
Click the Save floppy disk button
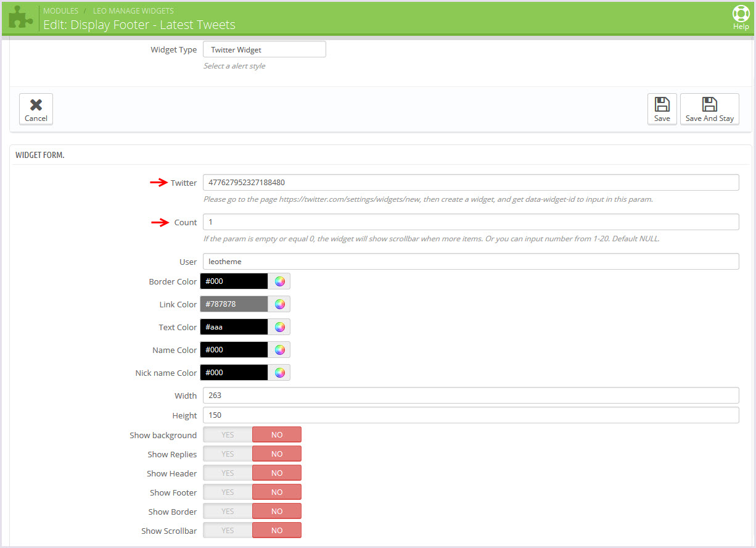(x=662, y=109)
